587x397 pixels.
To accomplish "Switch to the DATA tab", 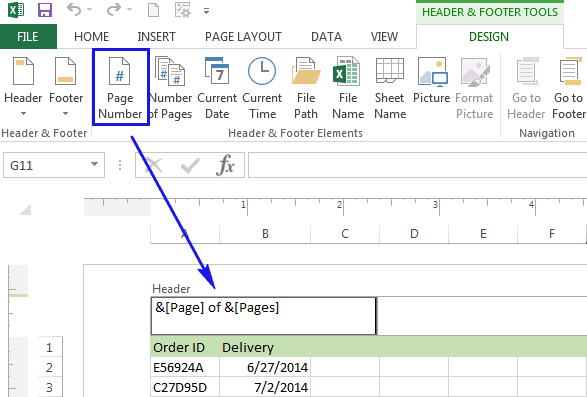I will point(326,37).
